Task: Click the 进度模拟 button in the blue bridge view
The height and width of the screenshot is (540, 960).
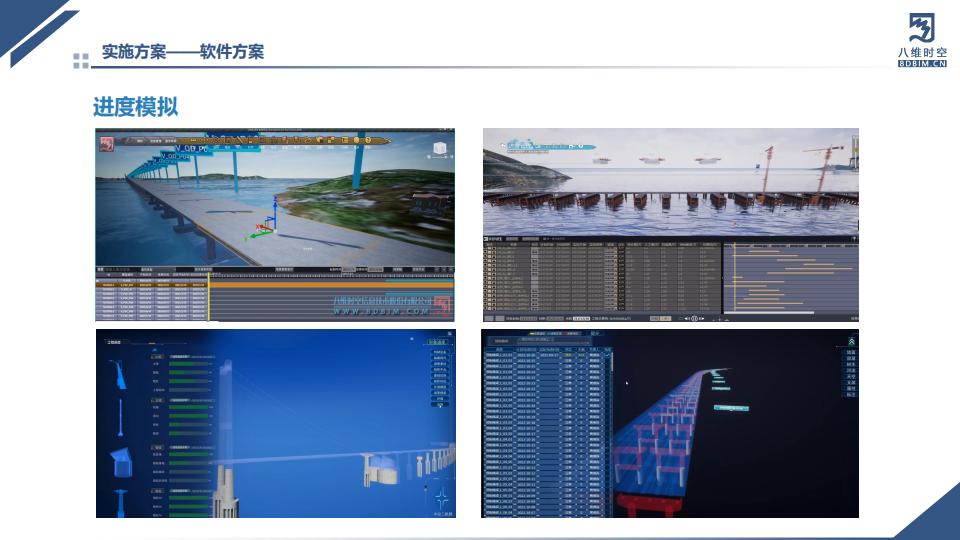Action: tap(439, 341)
